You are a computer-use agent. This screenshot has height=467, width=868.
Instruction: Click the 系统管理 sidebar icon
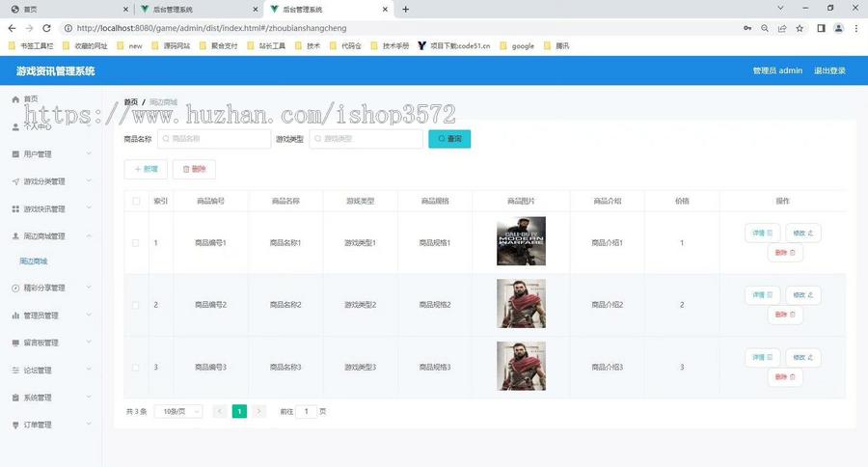coord(15,398)
